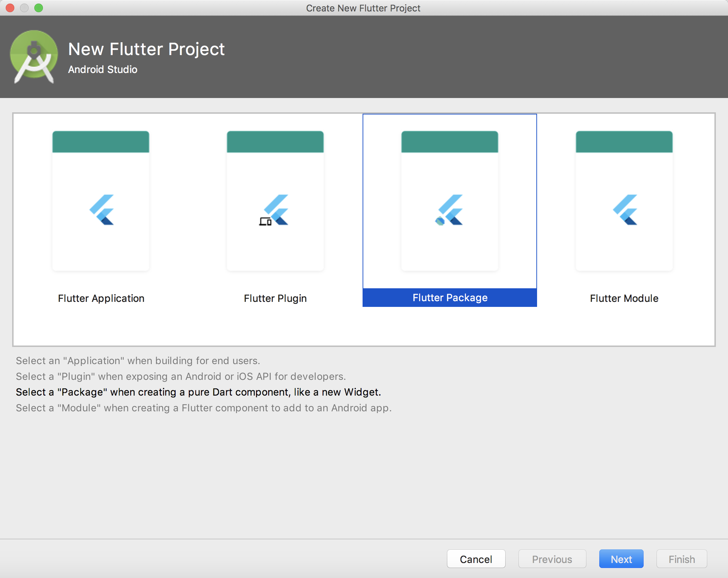Click the Flutter Application logo icon

coord(102,210)
